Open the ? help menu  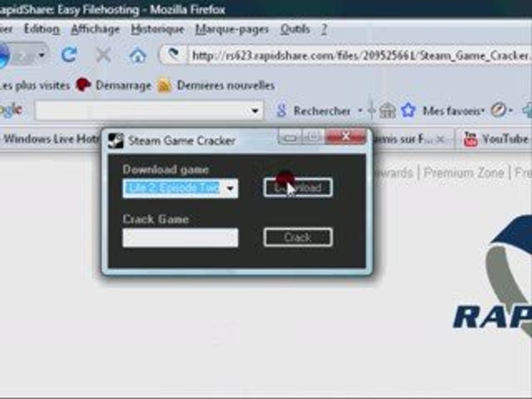coord(324,29)
